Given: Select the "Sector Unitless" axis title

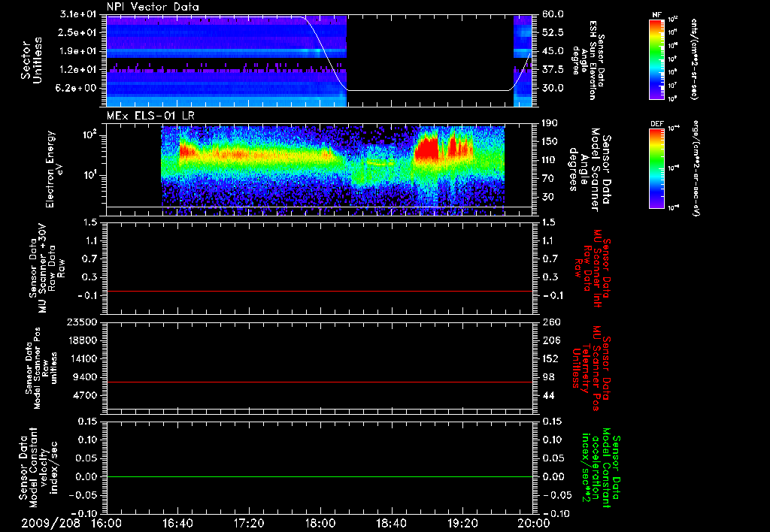Looking at the screenshot, I should coord(31,60).
